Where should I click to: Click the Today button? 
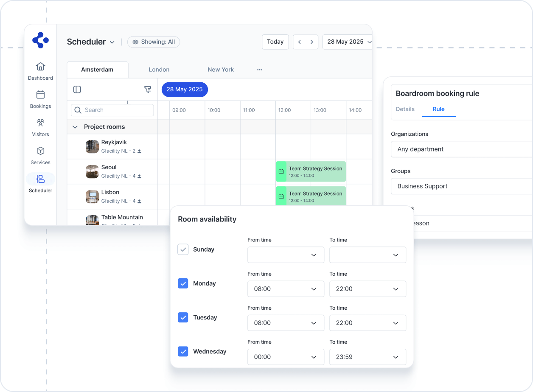coord(275,42)
